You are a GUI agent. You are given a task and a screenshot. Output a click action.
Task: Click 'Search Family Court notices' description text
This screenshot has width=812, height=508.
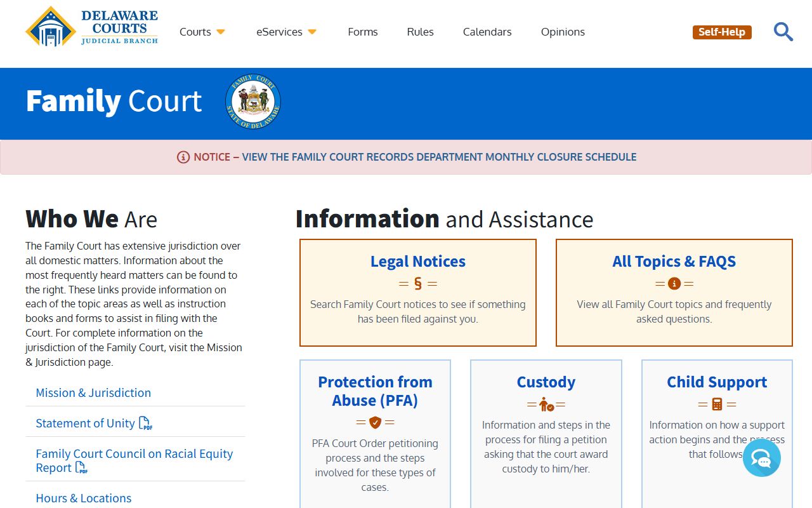pos(418,312)
